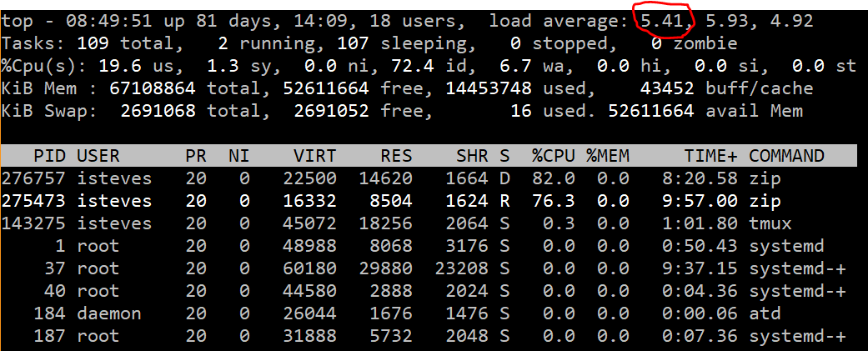Click the TIME+ value 9:37.15
The image size is (868, 351).
pyautogui.click(x=700, y=268)
